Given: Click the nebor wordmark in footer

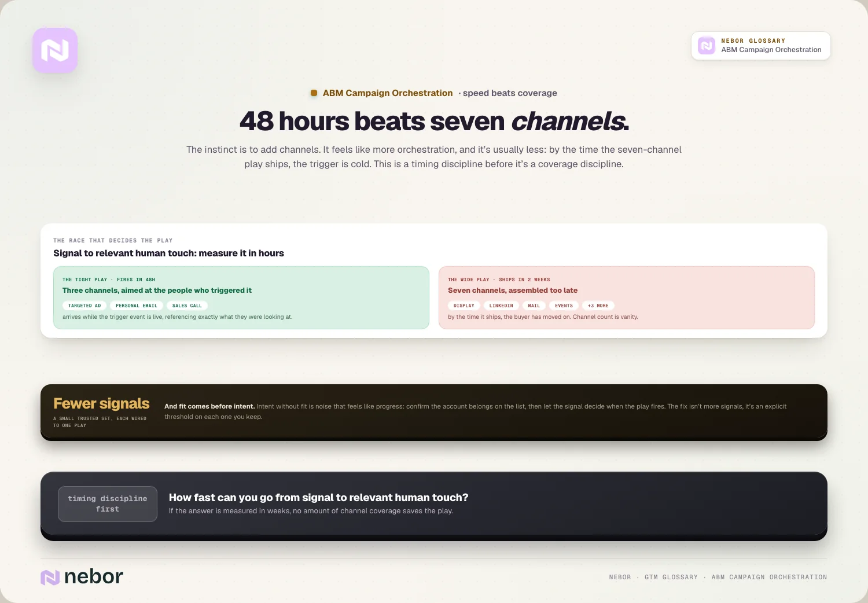Looking at the screenshot, I should click(94, 576).
